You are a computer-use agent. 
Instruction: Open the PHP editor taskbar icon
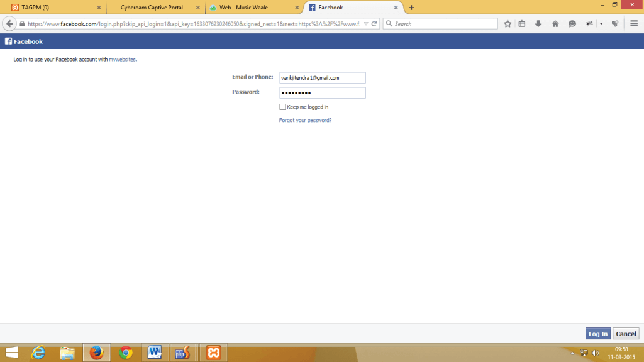183,353
